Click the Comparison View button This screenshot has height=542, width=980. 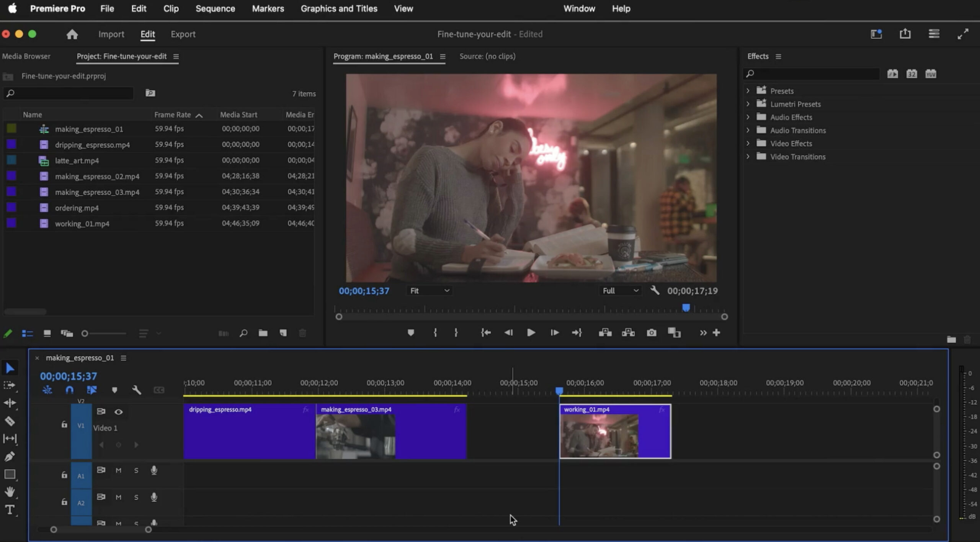pyautogui.click(x=674, y=332)
